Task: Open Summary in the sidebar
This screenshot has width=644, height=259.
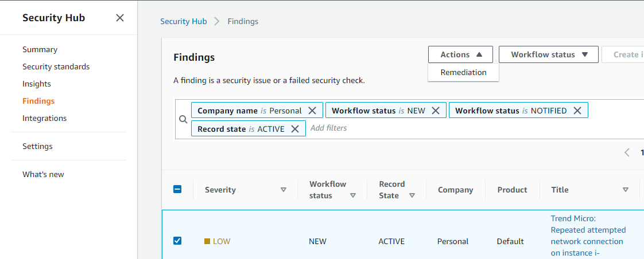Action: 40,50
